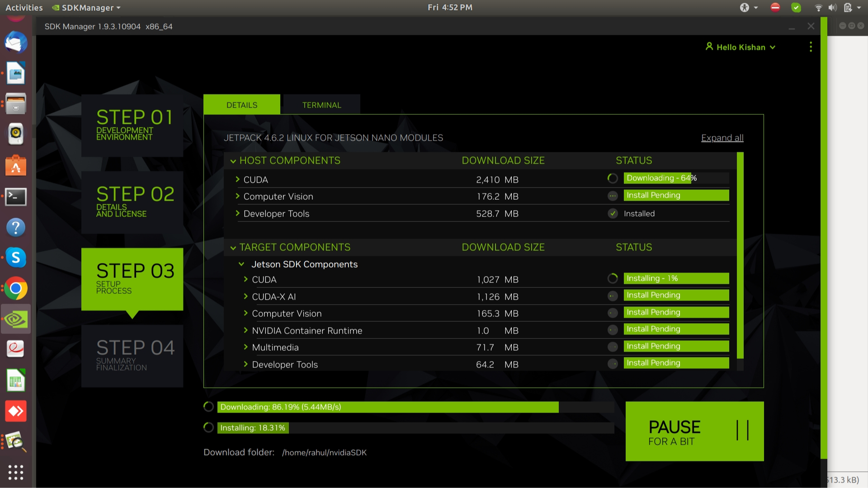Viewport: 868px width, 488px height.
Task: Click the green check icon next to Installed
Action: (x=613, y=214)
